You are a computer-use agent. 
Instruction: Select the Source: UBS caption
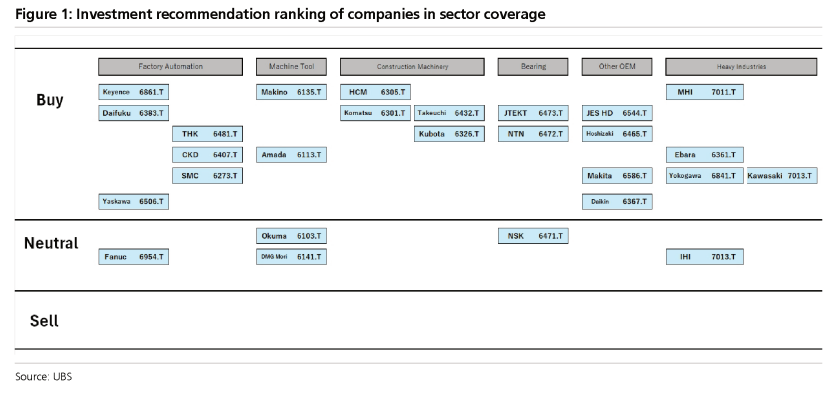(x=43, y=376)
